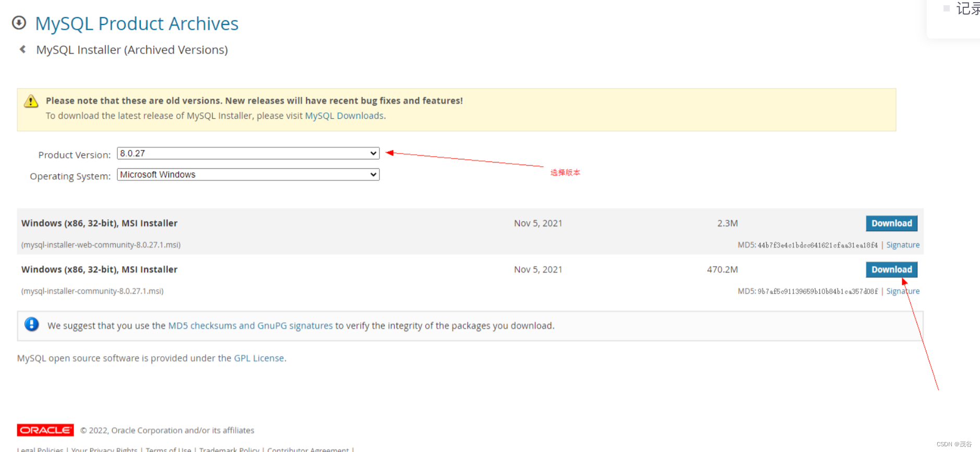Click the Operating System label
980x452 pixels.
pos(70,176)
